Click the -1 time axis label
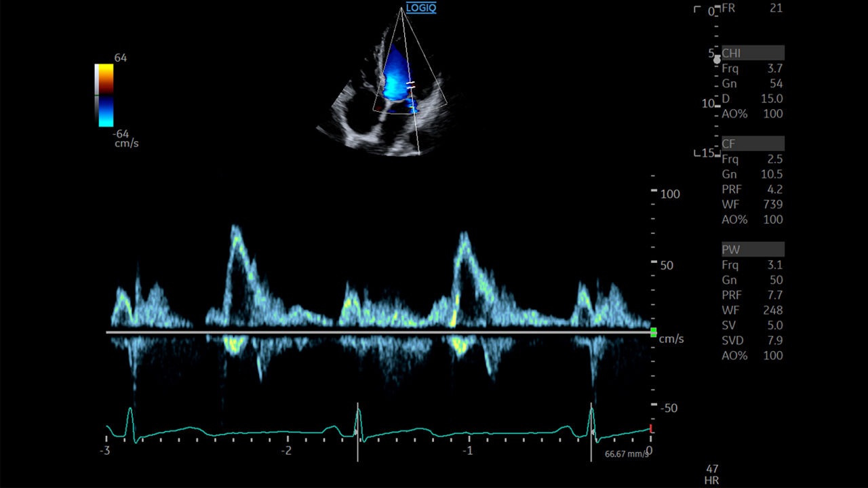The width and height of the screenshot is (868, 488). [468, 451]
